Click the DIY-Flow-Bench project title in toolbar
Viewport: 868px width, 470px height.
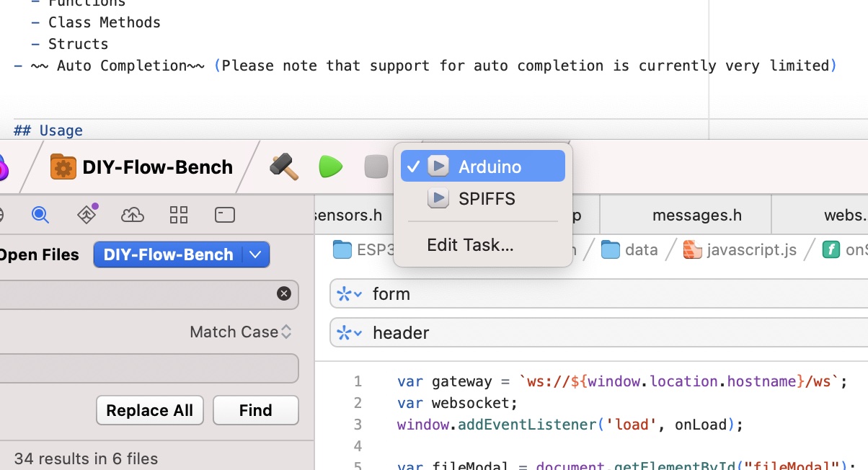pos(158,167)
